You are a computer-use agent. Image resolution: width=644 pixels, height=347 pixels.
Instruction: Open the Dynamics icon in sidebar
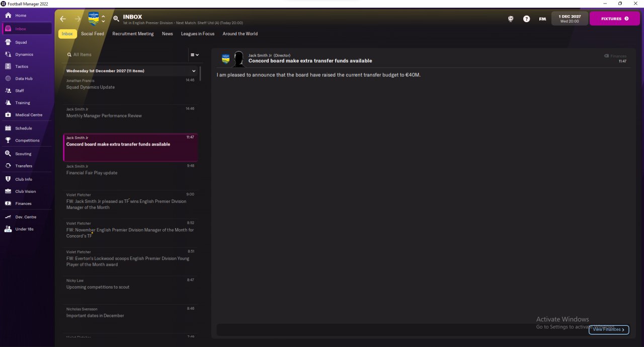tap(8, 54)
